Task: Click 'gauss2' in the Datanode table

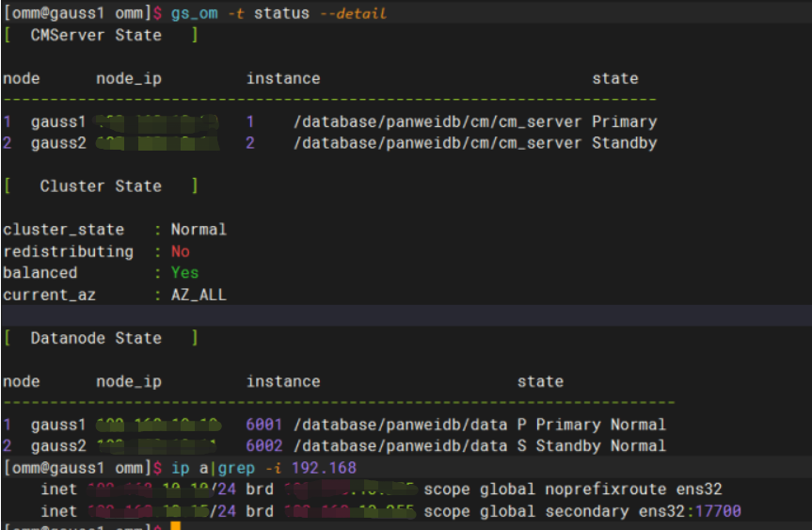Action: tap(58, 446)
